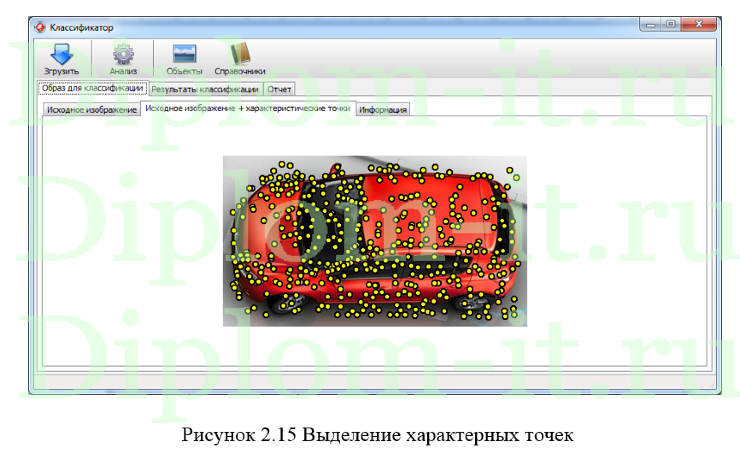This screenshot has width=740, height=460.
Task: Click the Объекты text label
Action: pos(184,71)
